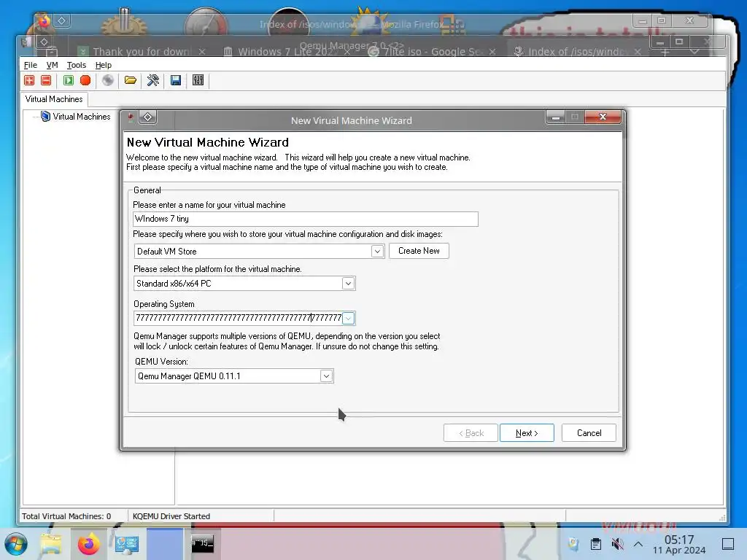Open the Tools menu
This screenshot has height=560, width=747.
[x=76, y=65]
